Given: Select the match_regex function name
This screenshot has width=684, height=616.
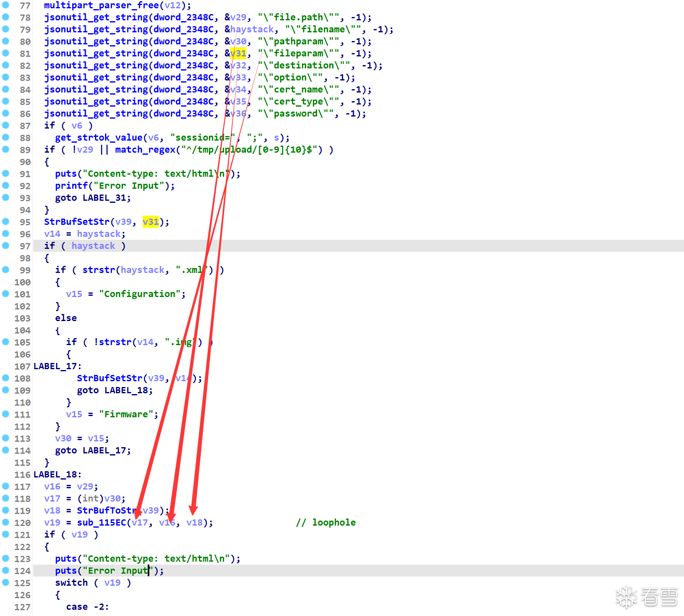Looking at the screenshot, I should coord(145,150).
